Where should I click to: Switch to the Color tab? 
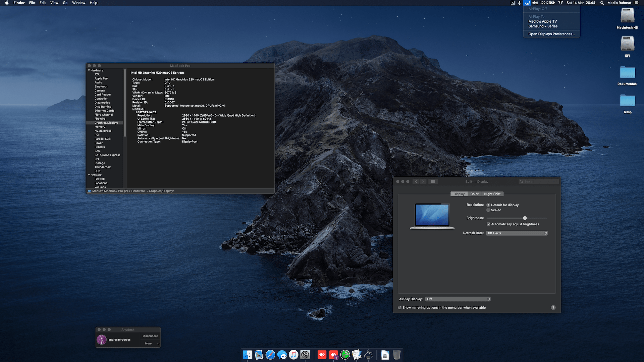(x=474, y=194)
